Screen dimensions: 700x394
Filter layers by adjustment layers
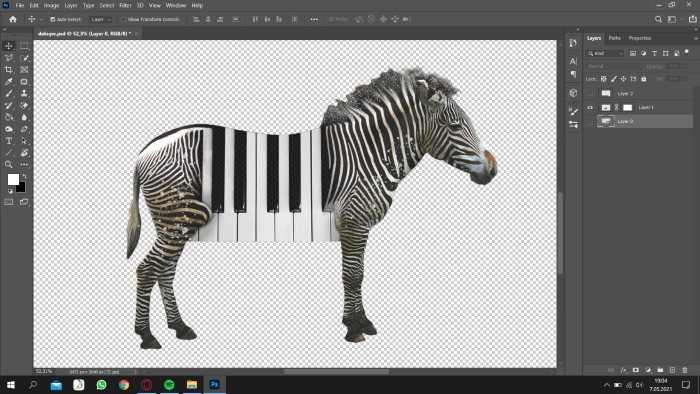pyautogui.click(x=643, y=54)
